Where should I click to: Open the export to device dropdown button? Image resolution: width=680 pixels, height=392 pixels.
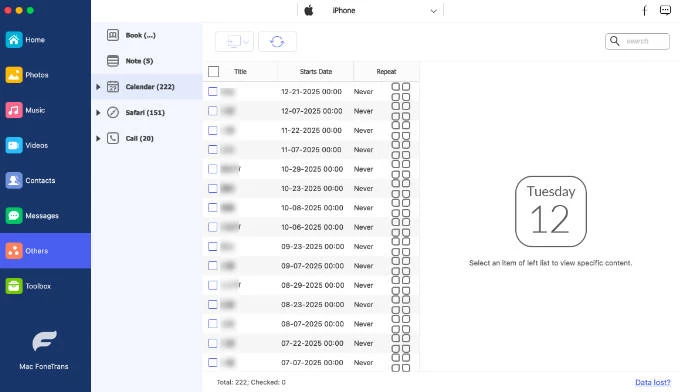(234, 42)
